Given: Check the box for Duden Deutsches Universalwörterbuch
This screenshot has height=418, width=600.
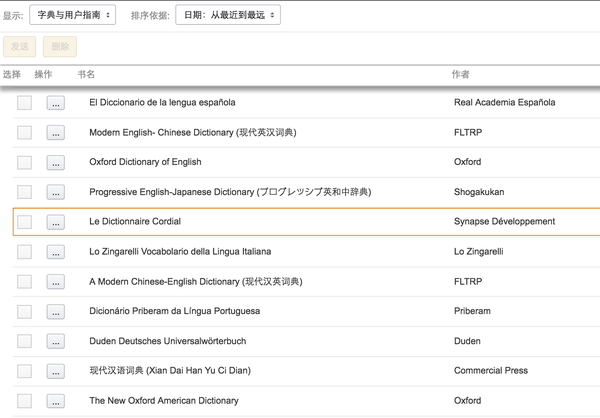Looking at the screenshot, I should click(x=24, y=341).
